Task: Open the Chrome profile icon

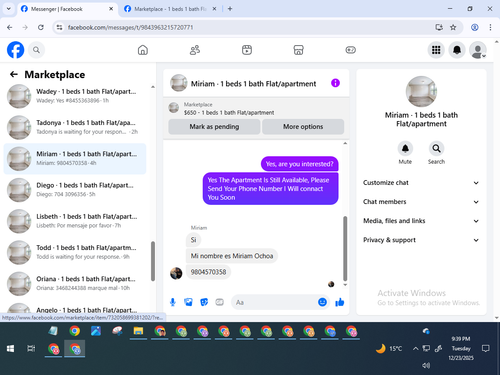Action: 475,27
